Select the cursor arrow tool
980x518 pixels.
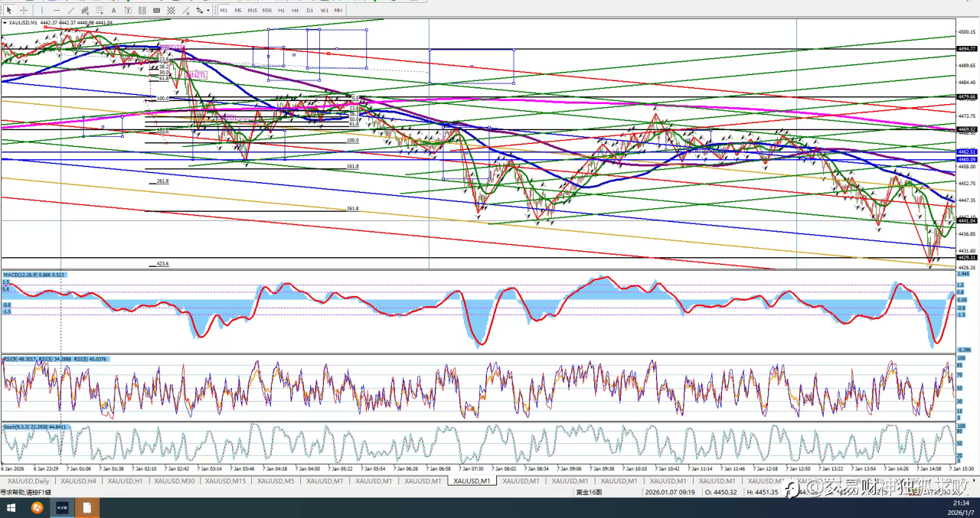pos(9,11)
